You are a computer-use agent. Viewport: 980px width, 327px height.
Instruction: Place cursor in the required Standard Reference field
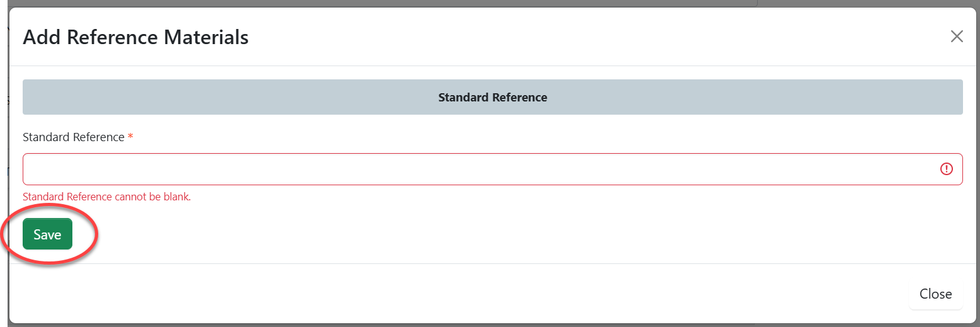pyautogui.click(x=478, y=169)
